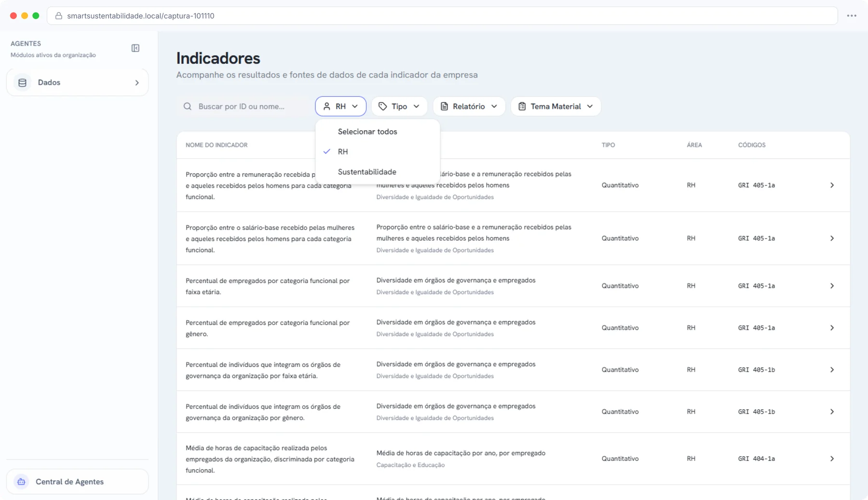Open the Tipo filter dropdown arrow
Viewport: 868px width, 500px height.
pyautogui.click(x=417, y=107)
